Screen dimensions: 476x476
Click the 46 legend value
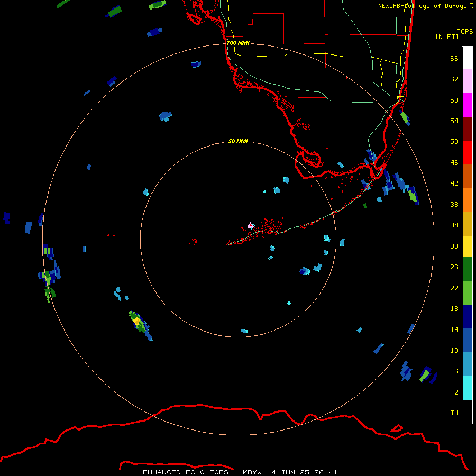pos(454,163)
